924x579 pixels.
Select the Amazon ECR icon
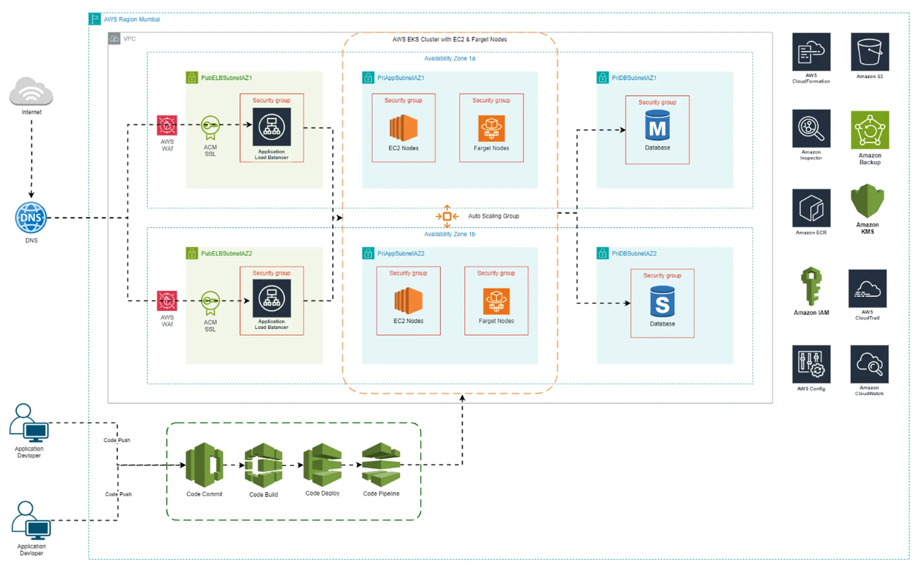pos(811,208)
